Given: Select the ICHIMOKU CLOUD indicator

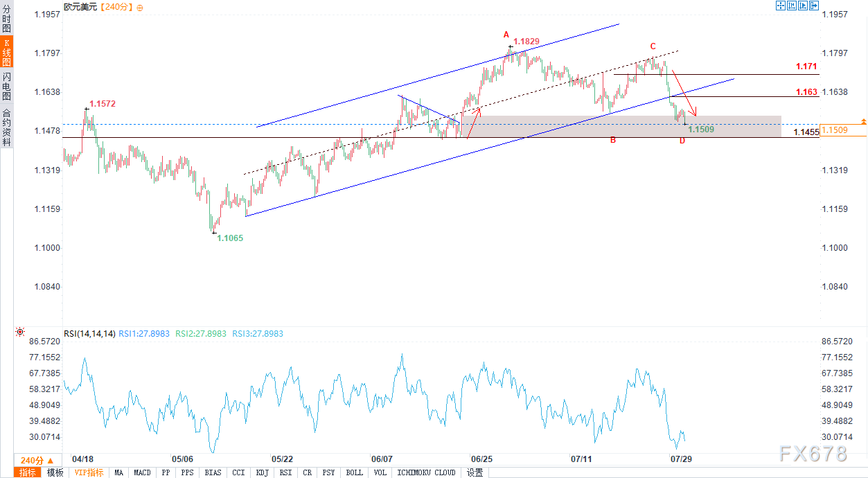Looking at the screenshot, I should click(x=426, y=472).
